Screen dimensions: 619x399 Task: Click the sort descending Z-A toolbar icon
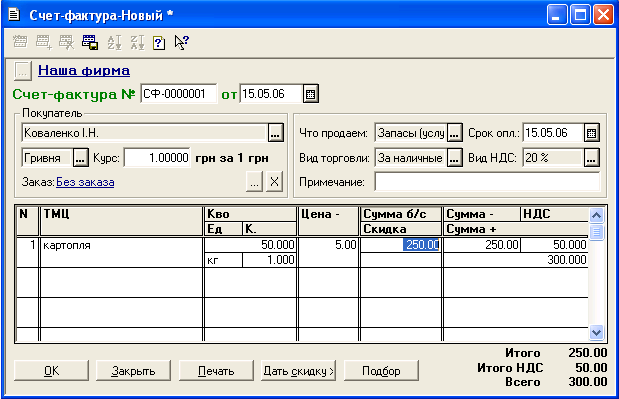tap(137, 42)
